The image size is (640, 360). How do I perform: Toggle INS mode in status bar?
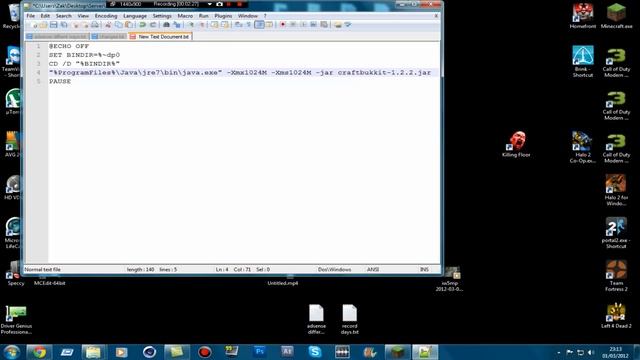424,269
